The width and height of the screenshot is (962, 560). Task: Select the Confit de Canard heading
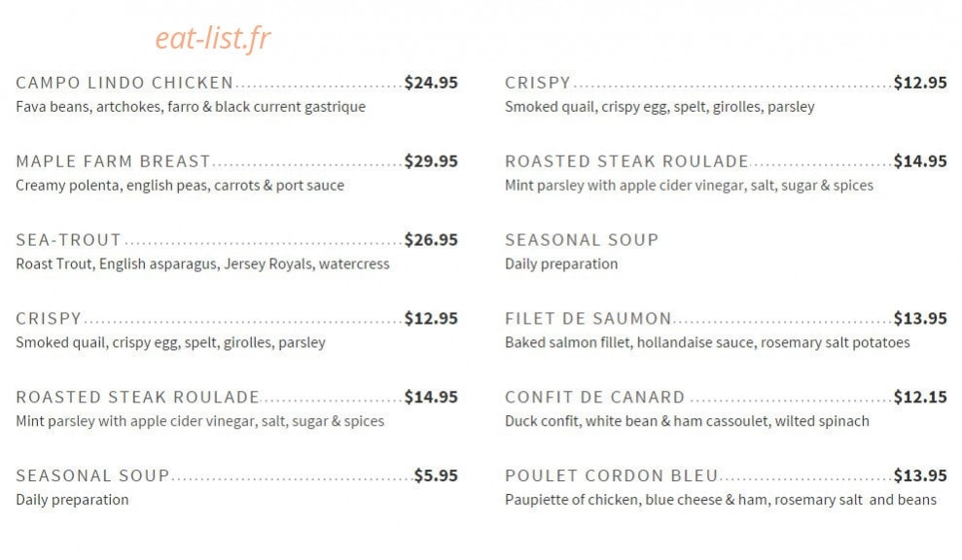tap(594, 397)
